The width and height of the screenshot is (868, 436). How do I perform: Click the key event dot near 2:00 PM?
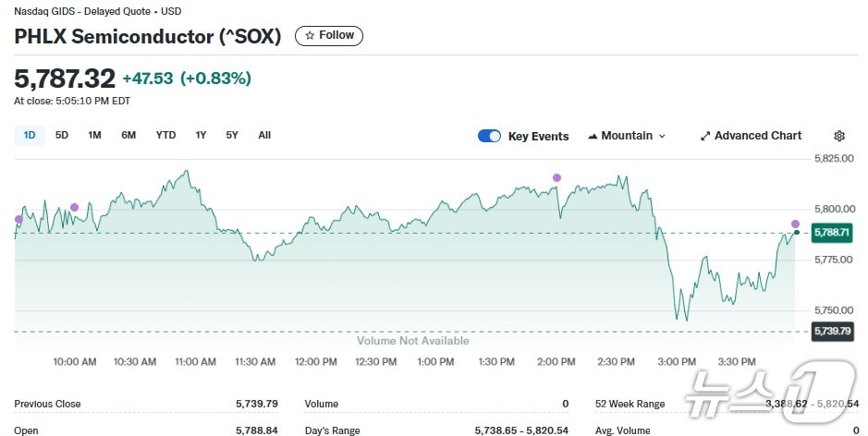[x=556, y=177]
